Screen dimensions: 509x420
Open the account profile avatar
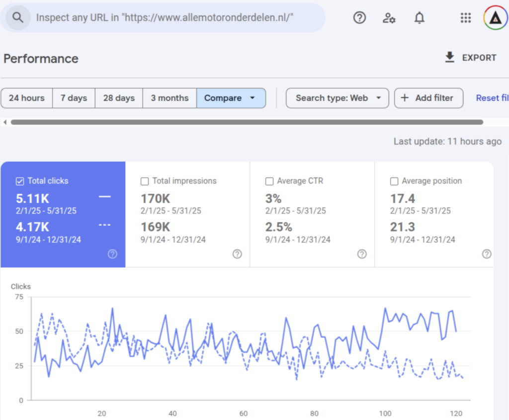coord(496,18)
